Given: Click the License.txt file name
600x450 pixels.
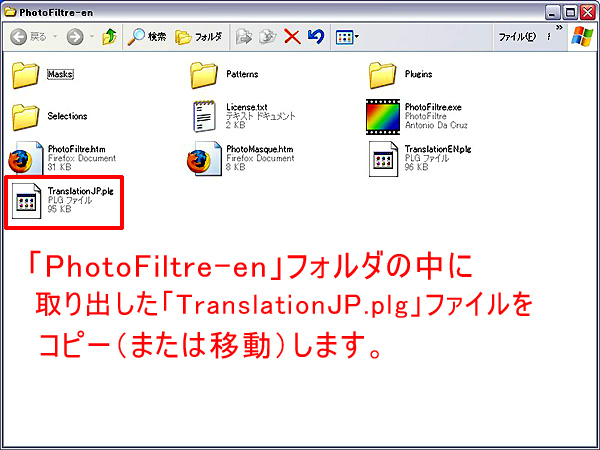Looking at the screenshot, I should (x=247, y=107).
